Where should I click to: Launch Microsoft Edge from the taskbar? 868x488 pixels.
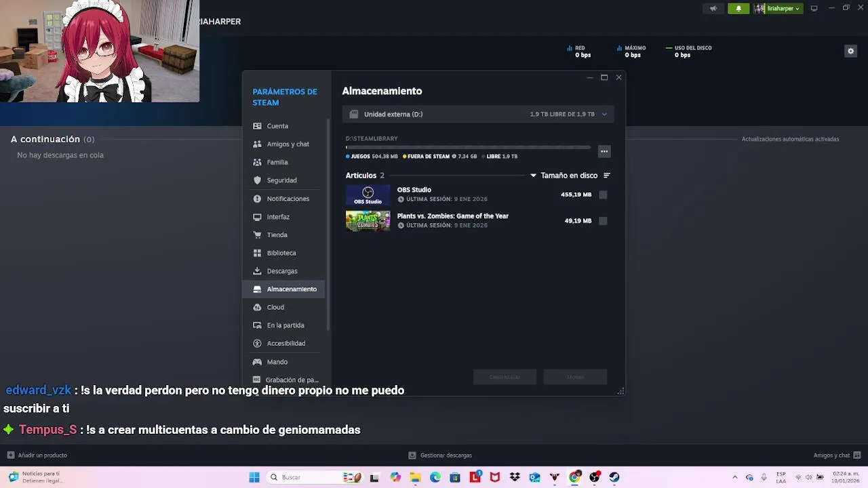435,477
